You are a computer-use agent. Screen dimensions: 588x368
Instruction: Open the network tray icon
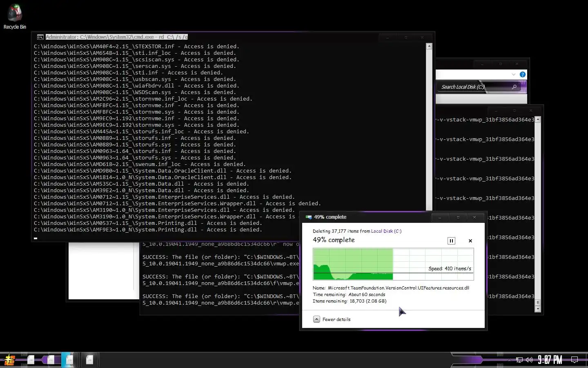point(519,360)
